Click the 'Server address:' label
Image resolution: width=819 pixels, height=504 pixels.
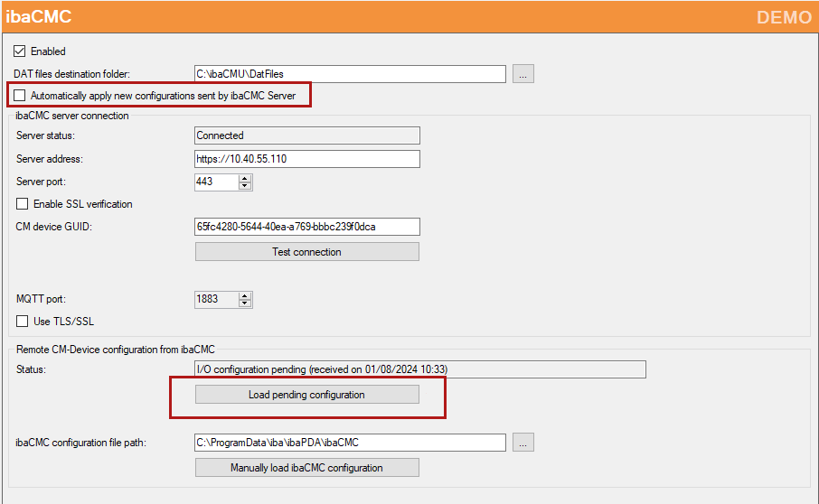click(50, 159)
